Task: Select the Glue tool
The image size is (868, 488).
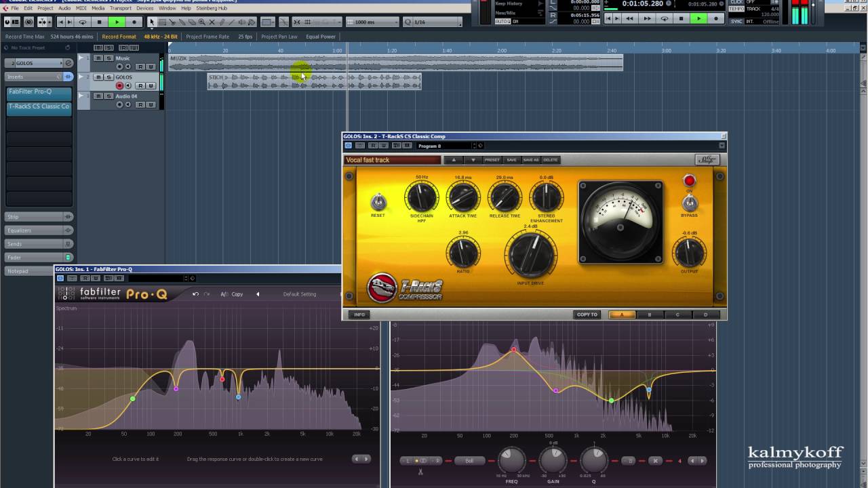Action: 182,22
